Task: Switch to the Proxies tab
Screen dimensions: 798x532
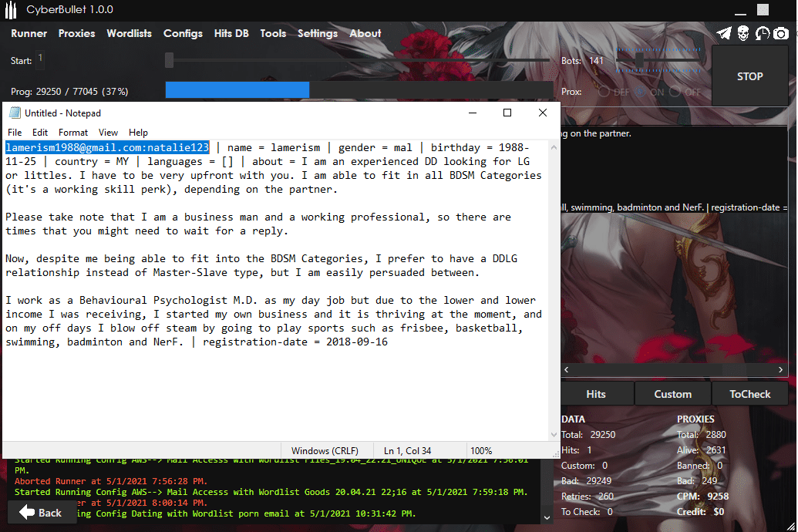Action: point(77,34)
